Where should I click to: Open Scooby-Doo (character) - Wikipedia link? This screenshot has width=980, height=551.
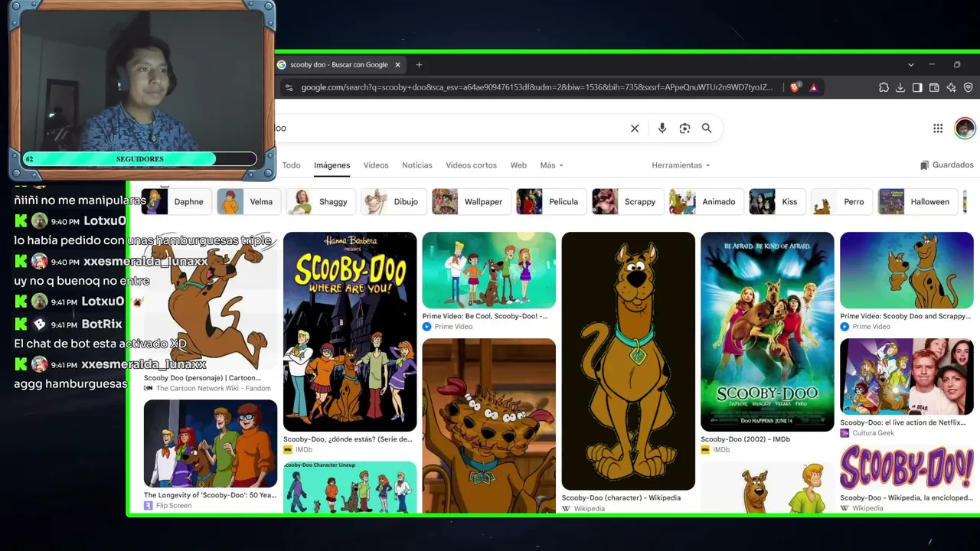click(x=621, y=498)
